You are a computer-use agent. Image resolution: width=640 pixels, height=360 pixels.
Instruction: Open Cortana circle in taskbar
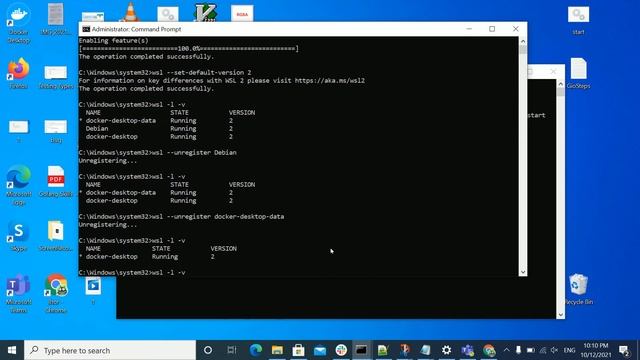click(208, 350)
